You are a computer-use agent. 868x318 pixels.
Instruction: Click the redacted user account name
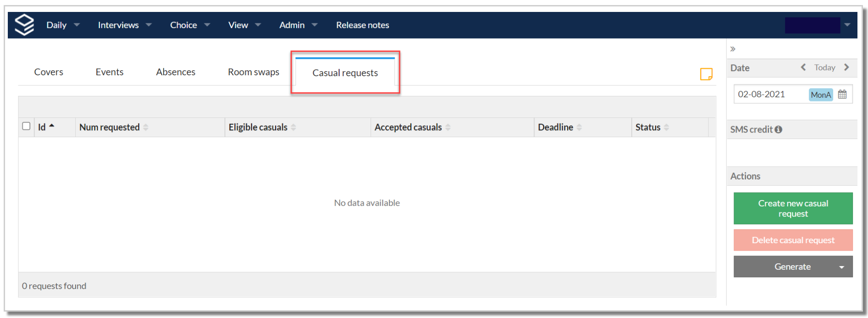pyautogui.click(x=812, y=25)
